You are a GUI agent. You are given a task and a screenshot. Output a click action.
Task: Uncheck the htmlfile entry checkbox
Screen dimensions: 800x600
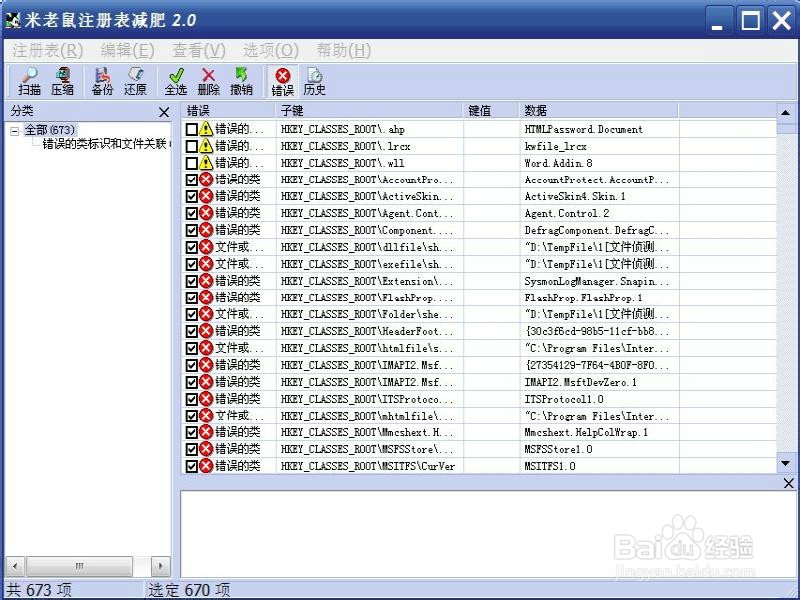(191, 348)
